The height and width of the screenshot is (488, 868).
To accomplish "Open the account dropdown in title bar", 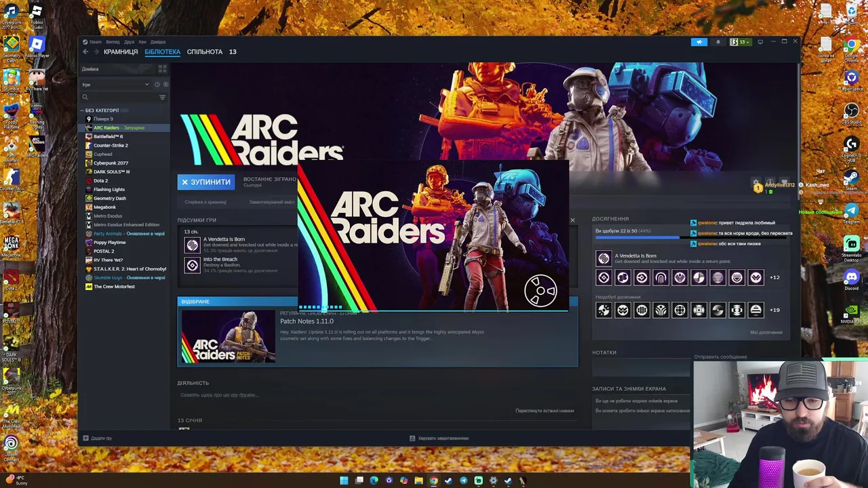I will [x=741, y=42].
